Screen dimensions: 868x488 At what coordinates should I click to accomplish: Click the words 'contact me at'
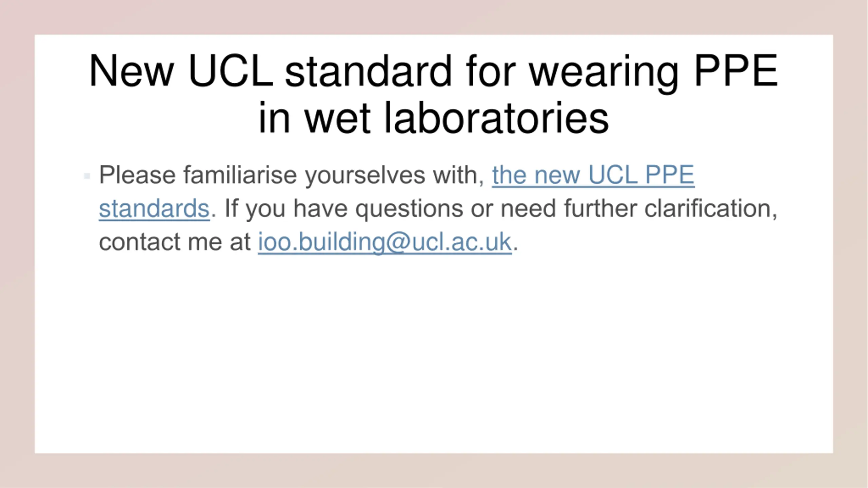point(175,242)
